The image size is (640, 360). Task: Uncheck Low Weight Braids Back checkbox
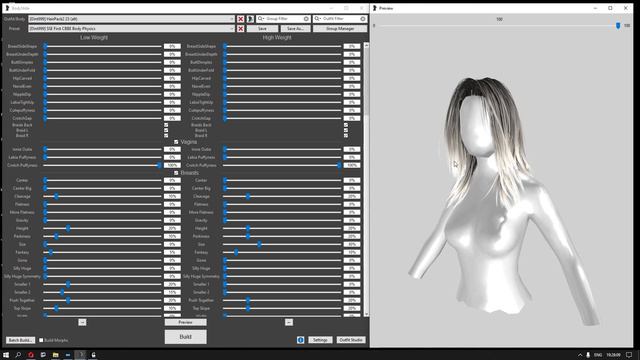(166, 125)
